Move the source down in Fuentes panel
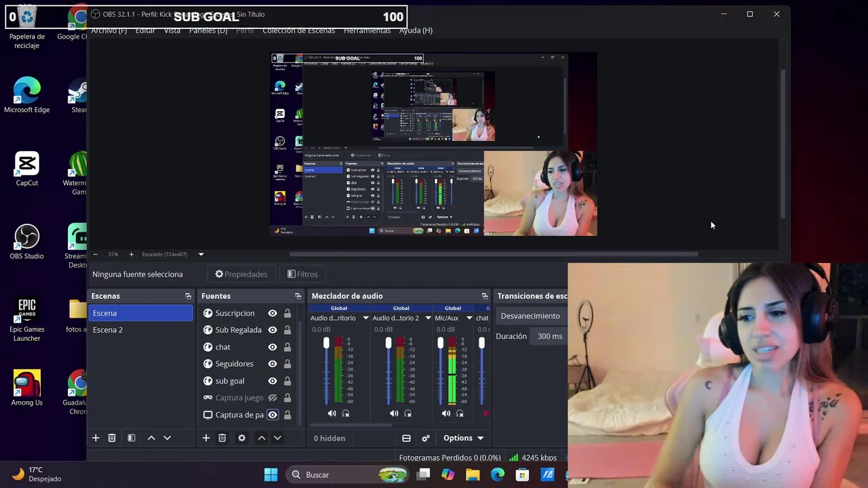 click(277, 438)
